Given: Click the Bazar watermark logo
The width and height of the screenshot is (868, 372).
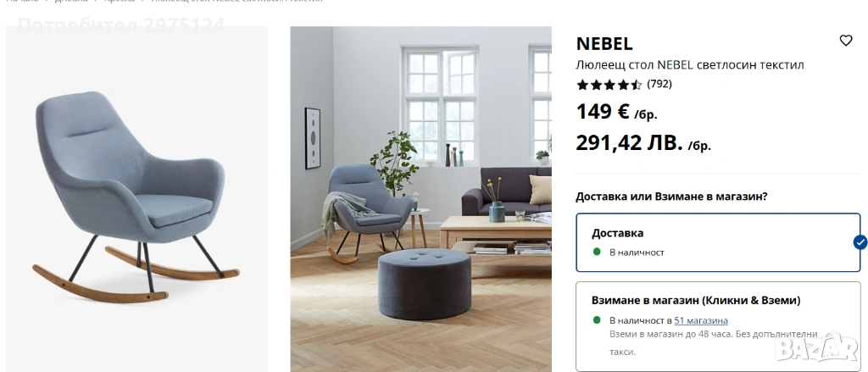Looking at the screenshot, I should [x=816, y=347].
